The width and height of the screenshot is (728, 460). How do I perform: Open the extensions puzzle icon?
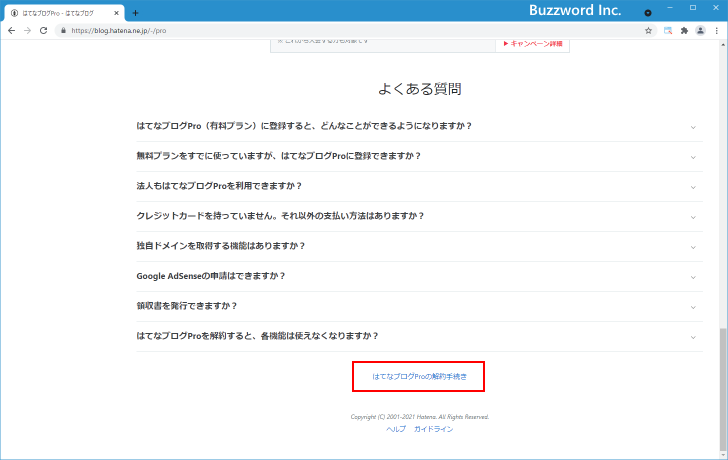pyautogui.click(x=684, y=31)
